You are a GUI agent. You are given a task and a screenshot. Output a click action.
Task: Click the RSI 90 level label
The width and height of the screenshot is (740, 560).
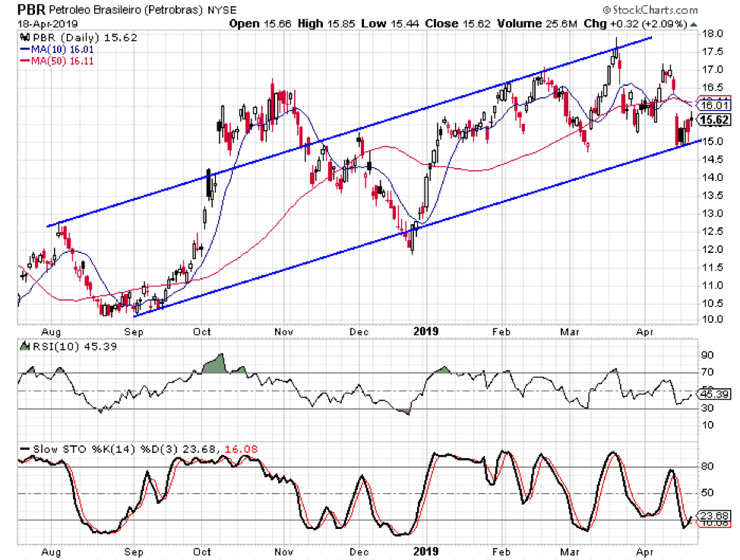pos(707,355)
